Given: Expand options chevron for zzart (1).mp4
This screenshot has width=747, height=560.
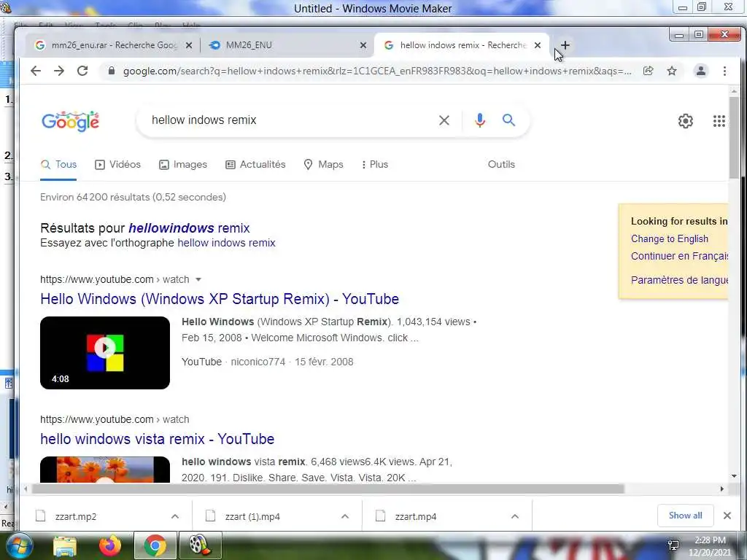Looking at the screenshot, I should 345,517.
